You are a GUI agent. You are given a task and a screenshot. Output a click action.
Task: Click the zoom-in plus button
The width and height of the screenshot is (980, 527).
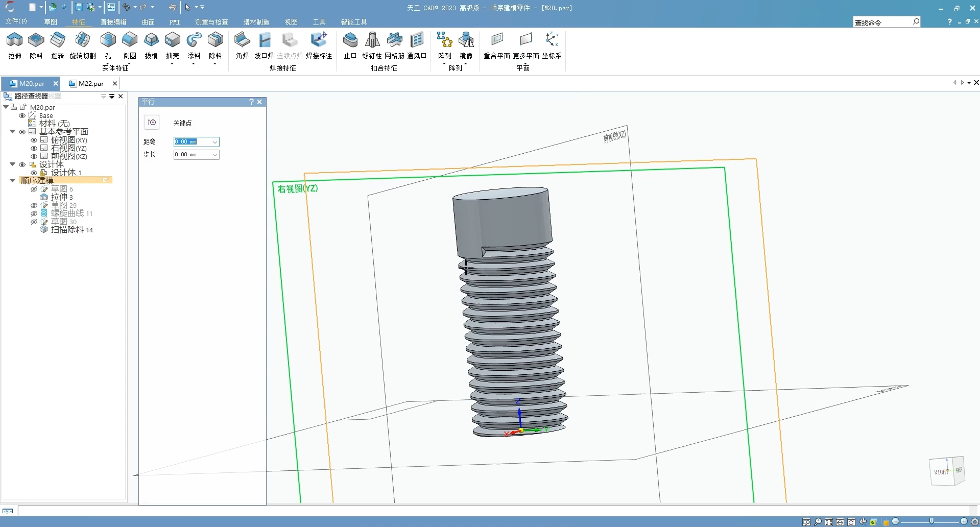click(964, 521)
